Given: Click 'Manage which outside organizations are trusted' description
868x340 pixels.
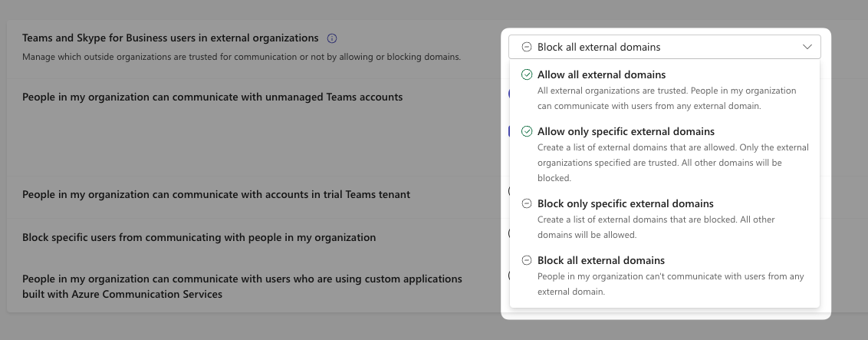Looking at the screenshot, I should pyautogui.click(x=242, y=57).
